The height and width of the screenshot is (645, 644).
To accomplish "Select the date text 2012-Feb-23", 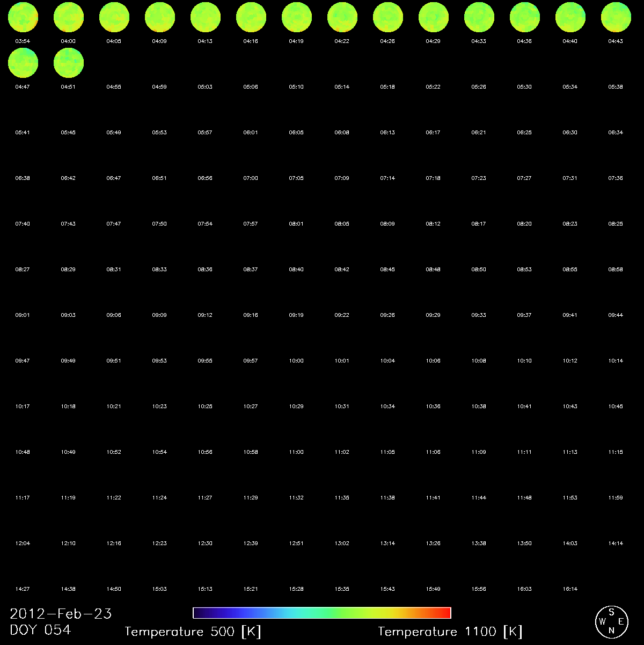I will pos(61,614).
